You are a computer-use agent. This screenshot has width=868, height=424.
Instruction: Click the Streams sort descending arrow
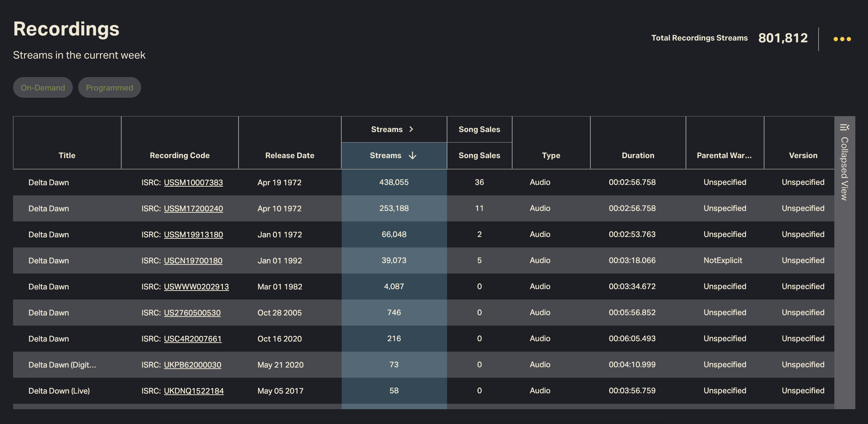412,156
